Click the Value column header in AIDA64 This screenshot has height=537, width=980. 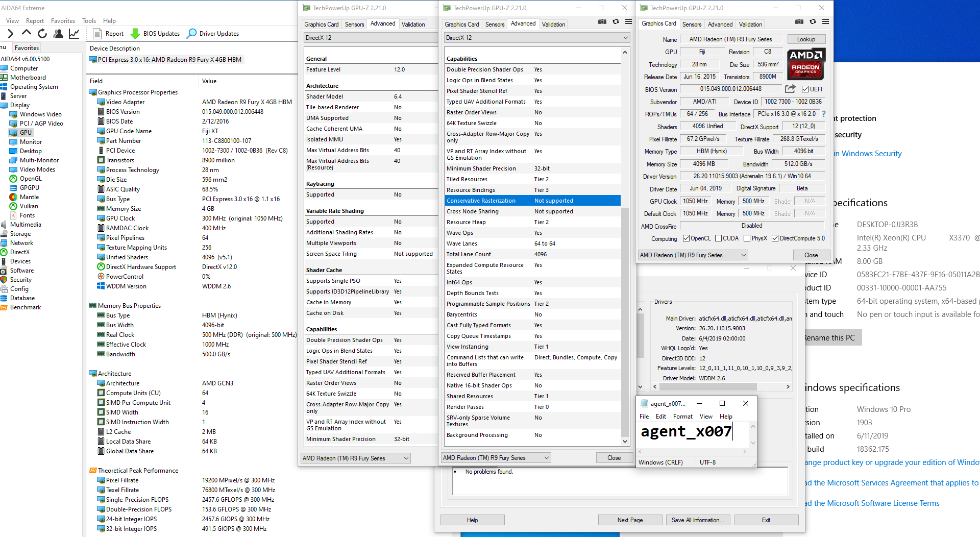tap(209, 81)
